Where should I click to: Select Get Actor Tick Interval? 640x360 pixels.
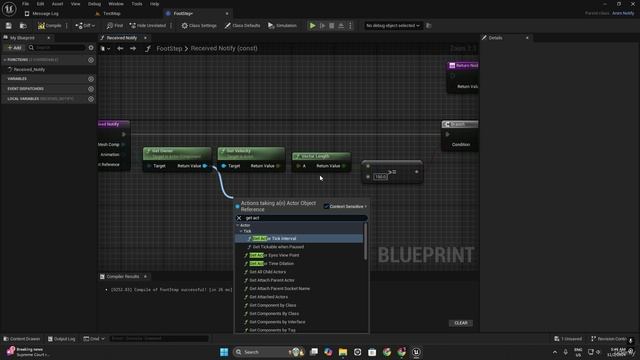pyautogui.click(x=299, y=238)
